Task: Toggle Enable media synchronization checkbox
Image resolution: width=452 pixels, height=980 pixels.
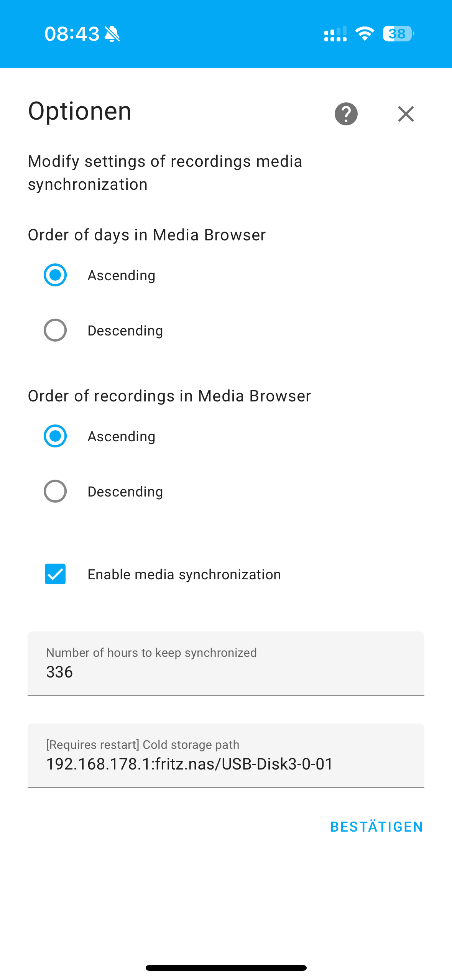Action: 55,574
